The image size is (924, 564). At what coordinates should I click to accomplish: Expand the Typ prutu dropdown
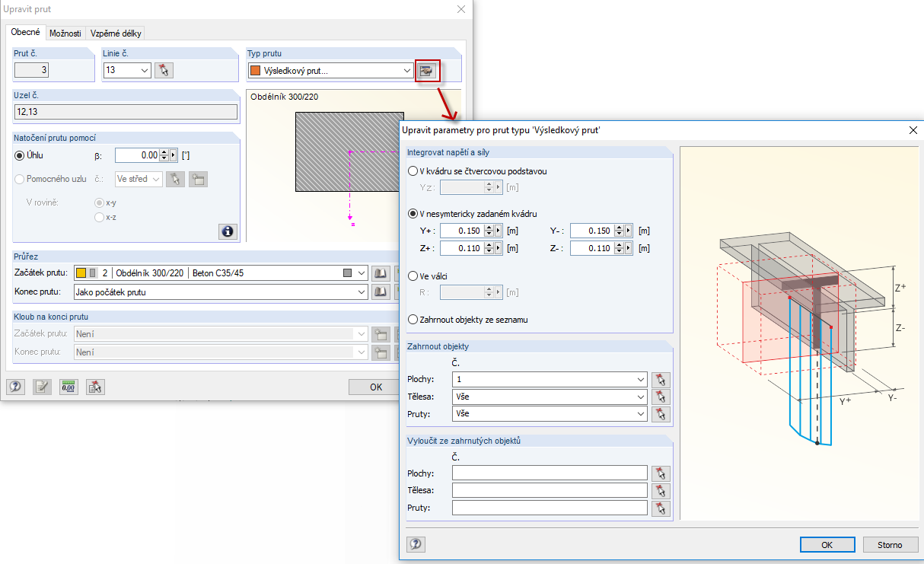pyautogui.click(x=407, y=71)
